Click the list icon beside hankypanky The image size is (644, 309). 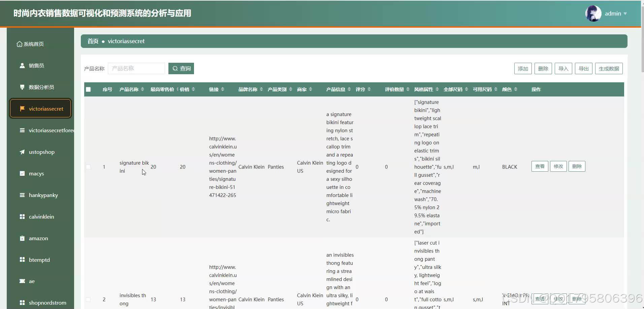click(22, 195)
